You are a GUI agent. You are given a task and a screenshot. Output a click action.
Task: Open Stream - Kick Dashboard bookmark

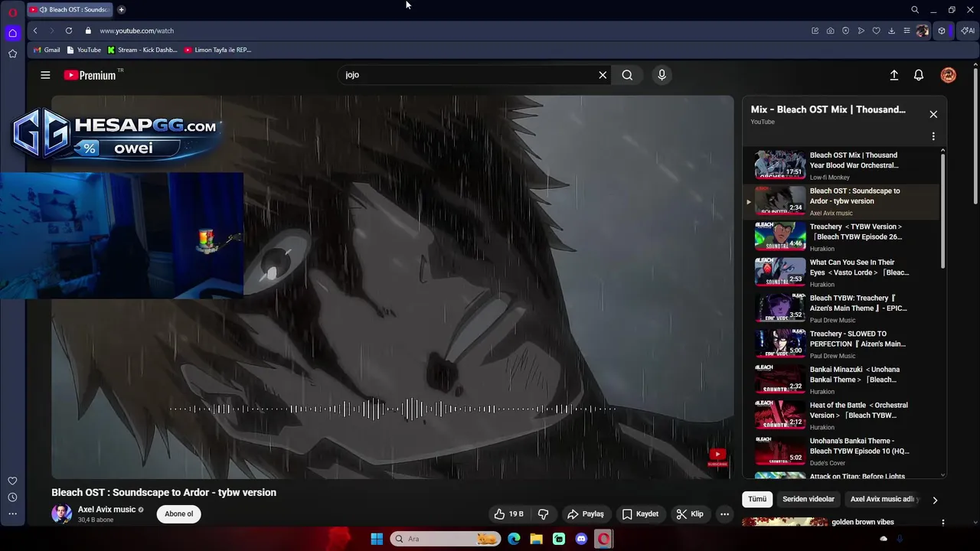pos(142,50)
